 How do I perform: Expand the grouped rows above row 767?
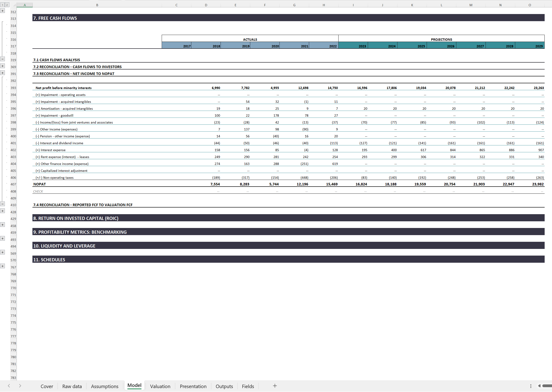tap(3, 266)
